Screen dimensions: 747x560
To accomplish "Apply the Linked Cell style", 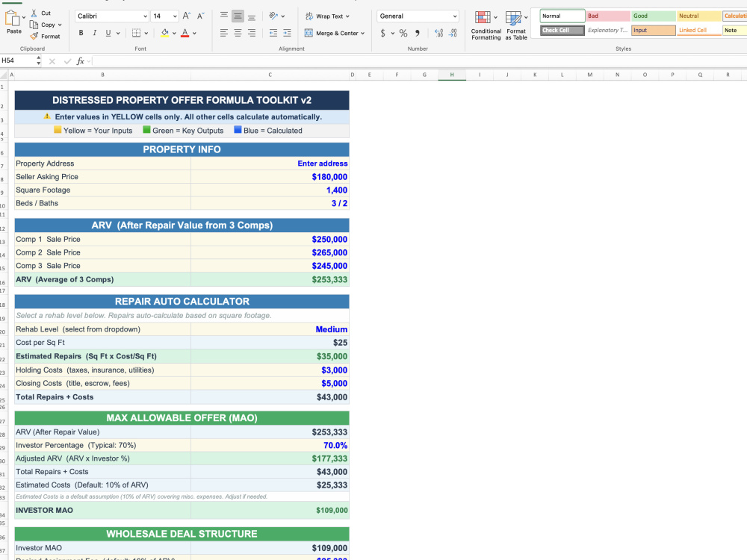I will click(699, 31).
